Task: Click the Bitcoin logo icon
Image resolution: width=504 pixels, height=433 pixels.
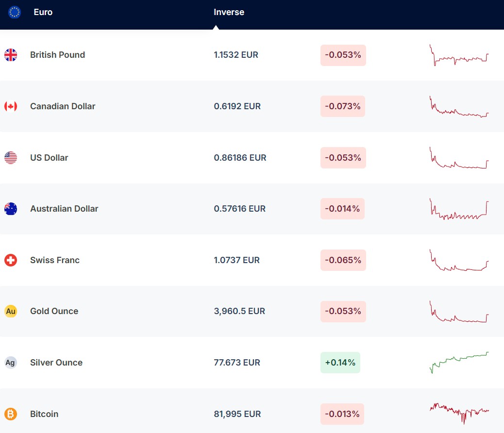Action: 11,414
